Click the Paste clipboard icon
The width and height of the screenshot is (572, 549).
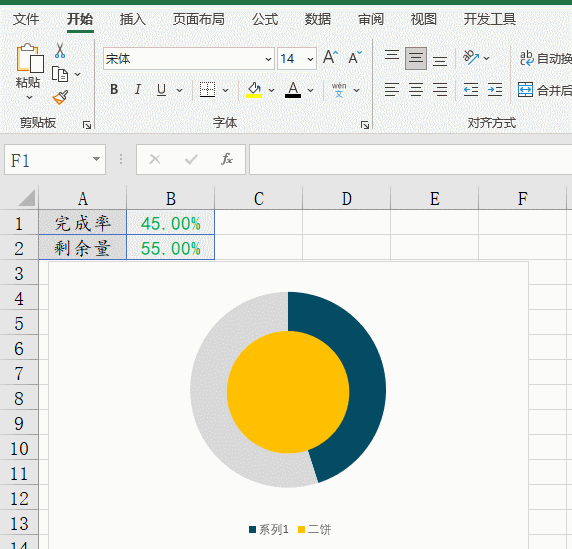(x=30, y=58)
